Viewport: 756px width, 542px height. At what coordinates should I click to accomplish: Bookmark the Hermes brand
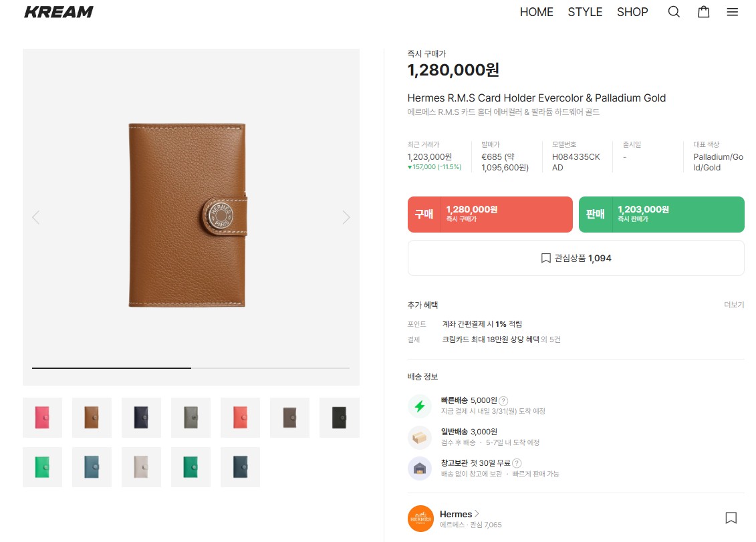coord(731,518)
